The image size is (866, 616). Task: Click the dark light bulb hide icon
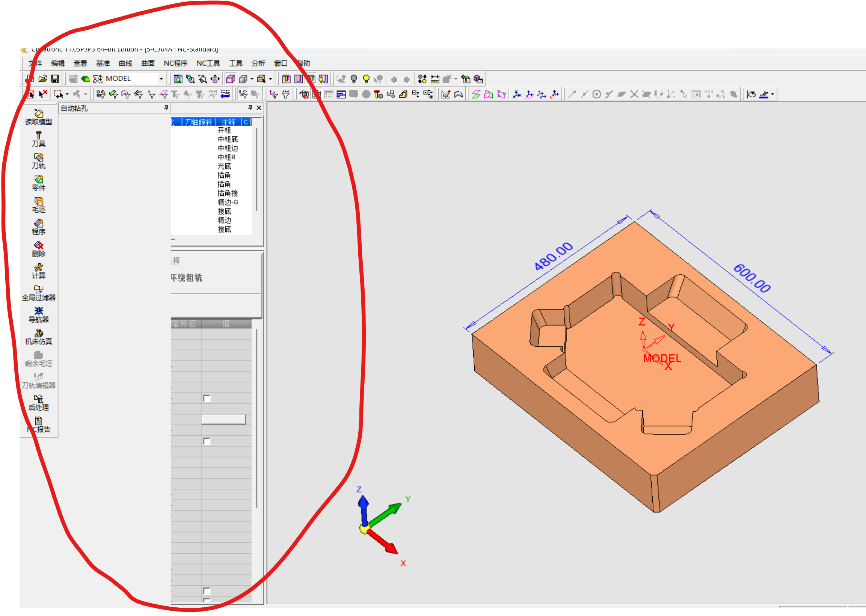click(x=354, y=79)
